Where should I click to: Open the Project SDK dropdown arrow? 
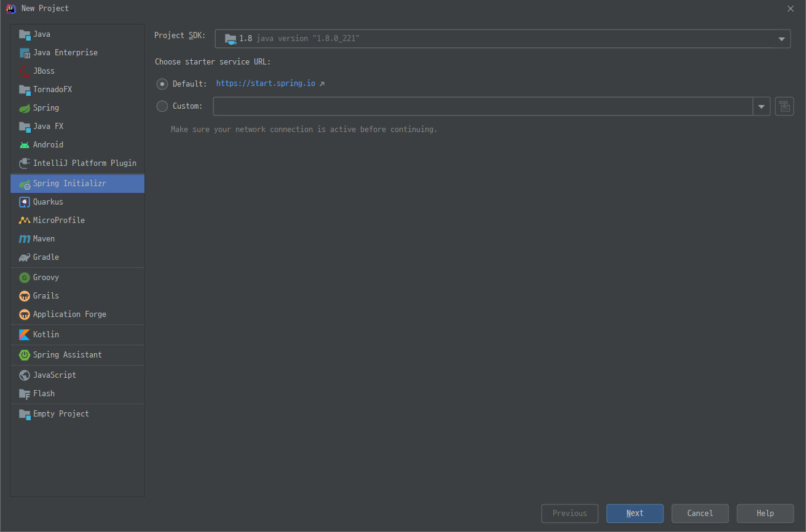(781, 39)
